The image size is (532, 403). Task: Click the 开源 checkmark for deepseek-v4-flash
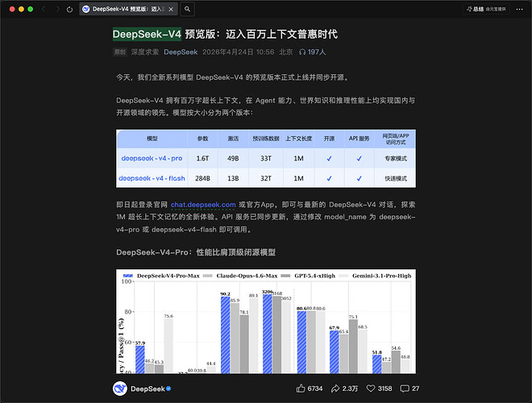[x=329, y=178]
